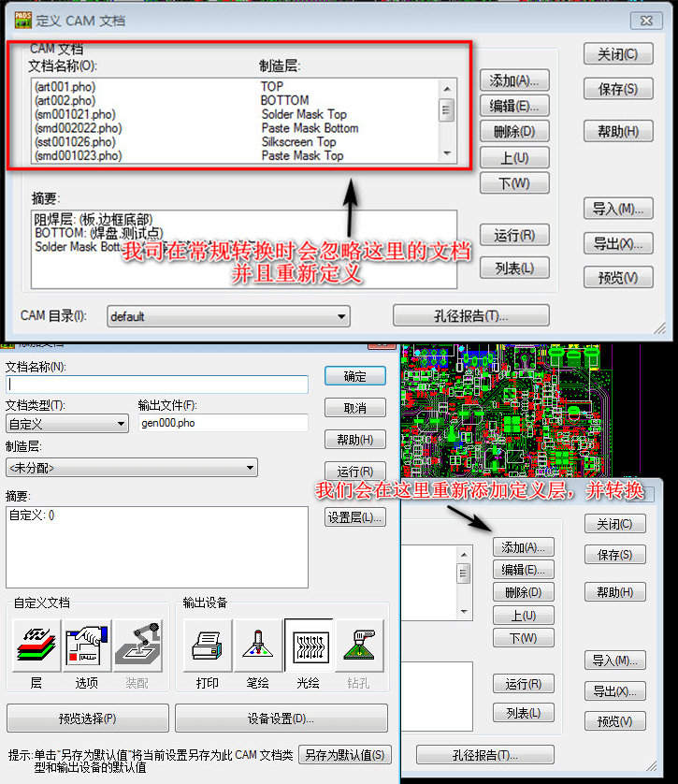Click 添加(A)... button in top dialog
This screenshot has width=678, height=784.
pyautogui.click(x=513, y=80)
